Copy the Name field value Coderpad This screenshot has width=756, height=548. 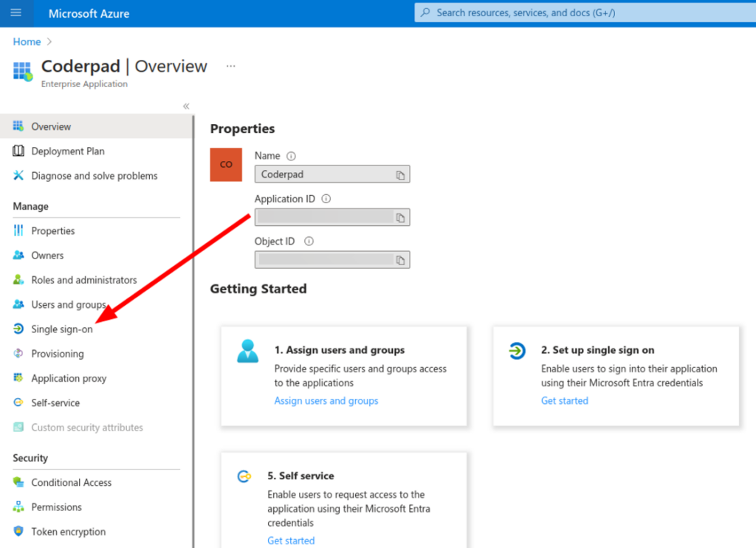tap(399, 174)
